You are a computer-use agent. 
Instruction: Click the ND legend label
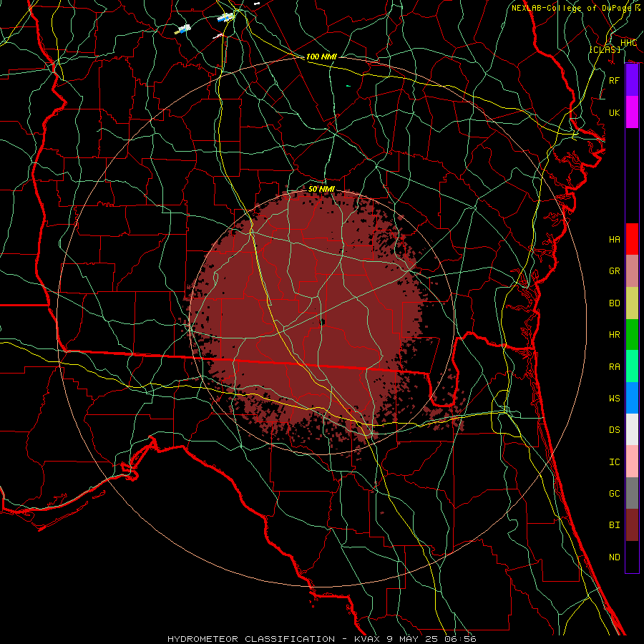tap(615, 557)
